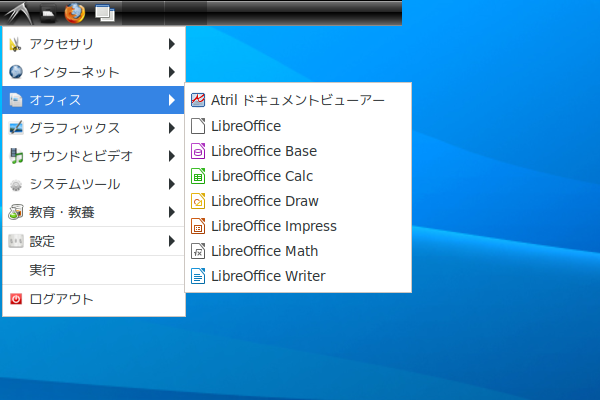
Task: Open the 設定 menu entry
Action: tap(94, 241)
